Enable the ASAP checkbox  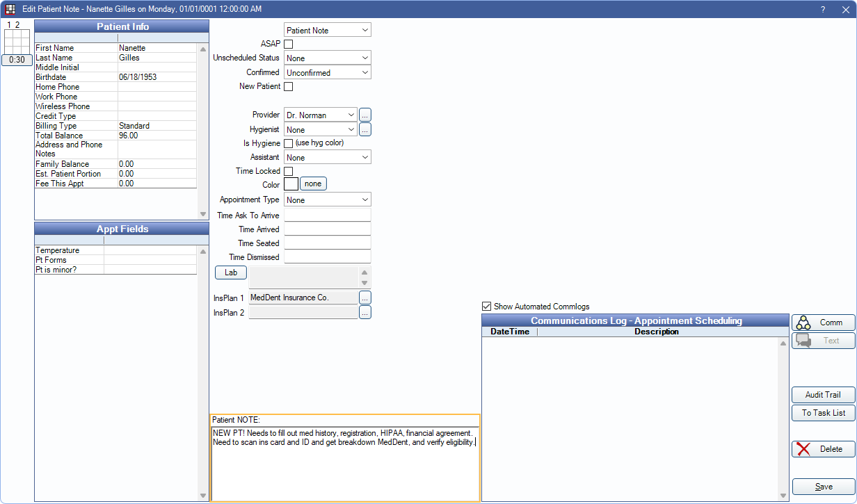click(289, 44)
